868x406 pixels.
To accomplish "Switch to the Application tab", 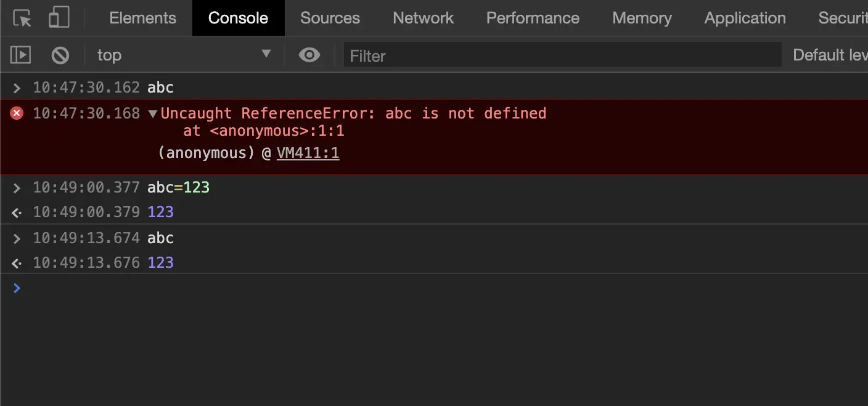I will coord(745,19).
